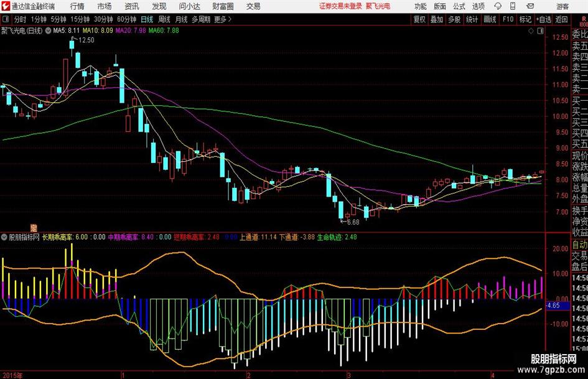Switch to 分时 chart period
The image size is (588, 379).
pos(21,19)
